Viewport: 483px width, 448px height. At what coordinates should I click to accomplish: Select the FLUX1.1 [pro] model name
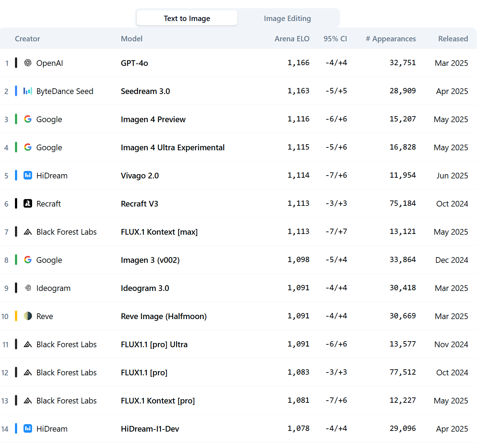pyautogui.click(x=144, y=373)
